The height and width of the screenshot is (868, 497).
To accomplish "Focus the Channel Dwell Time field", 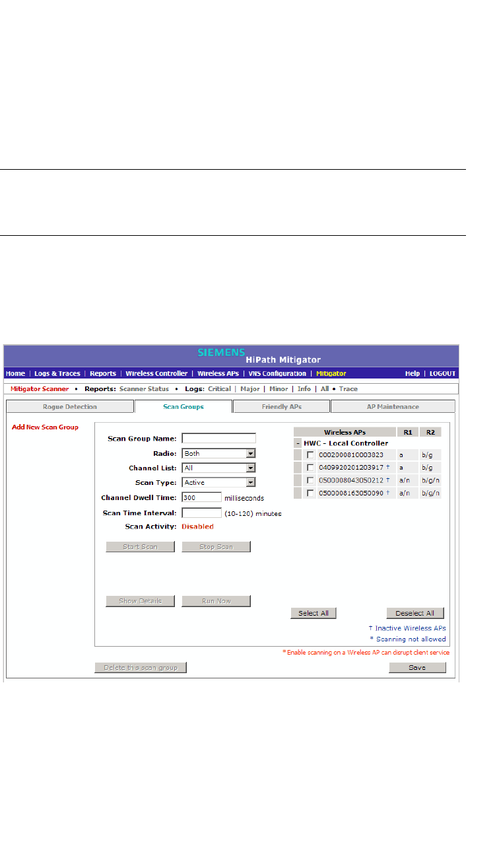I will [x=201, y=497].
